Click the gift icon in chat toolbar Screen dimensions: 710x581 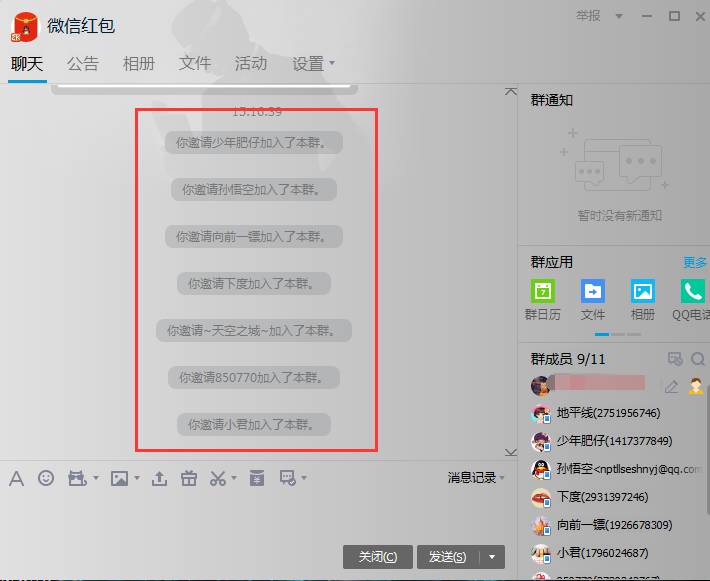(x=188, y=478)
